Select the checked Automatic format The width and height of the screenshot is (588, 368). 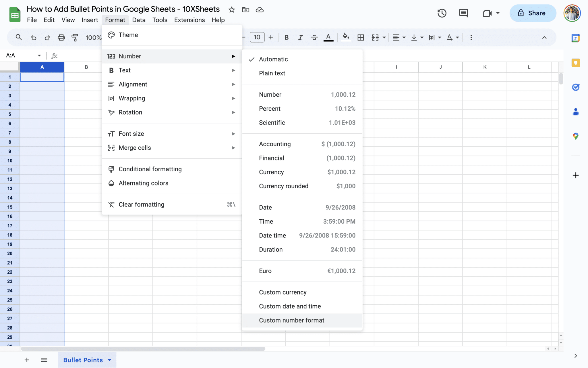coord(302,59)
